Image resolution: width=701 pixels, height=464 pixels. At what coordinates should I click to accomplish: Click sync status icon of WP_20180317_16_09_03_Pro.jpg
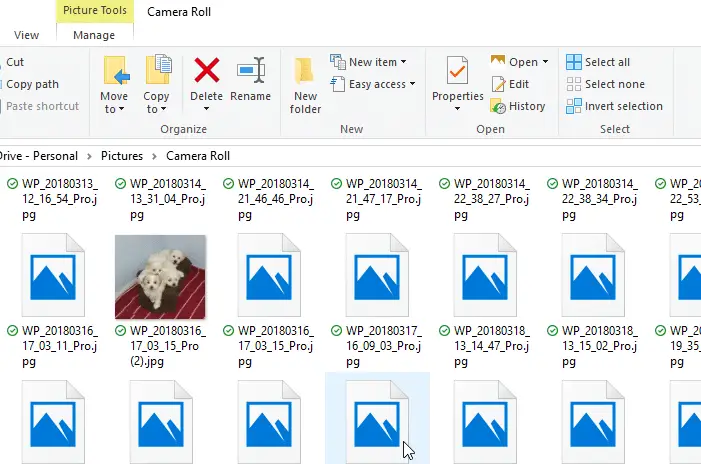pos(336,331)
